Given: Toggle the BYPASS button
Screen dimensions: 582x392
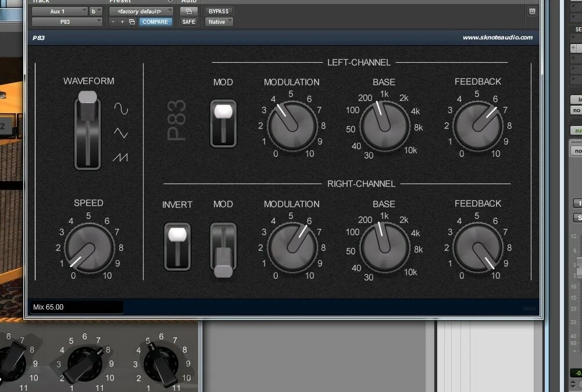Looking at the screenshot, I should tap(219, 12).
